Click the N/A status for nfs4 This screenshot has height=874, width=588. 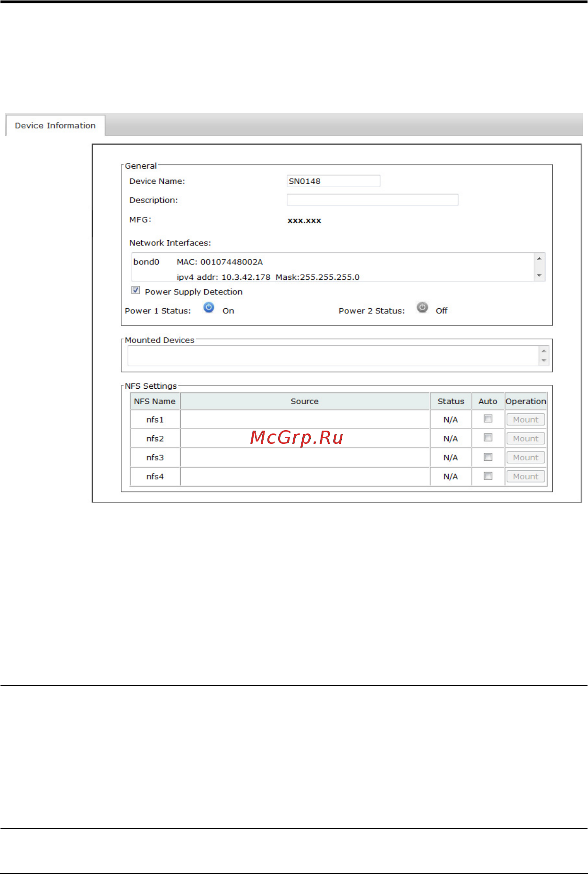coord(451,476)
